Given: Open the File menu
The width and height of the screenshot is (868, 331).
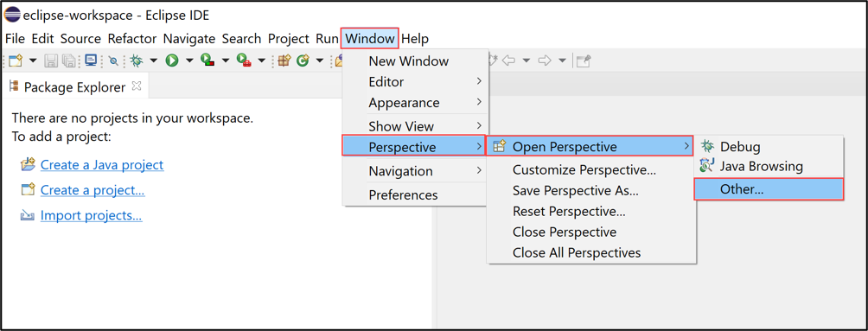Looking at the screenshot, I should point(15,39).
